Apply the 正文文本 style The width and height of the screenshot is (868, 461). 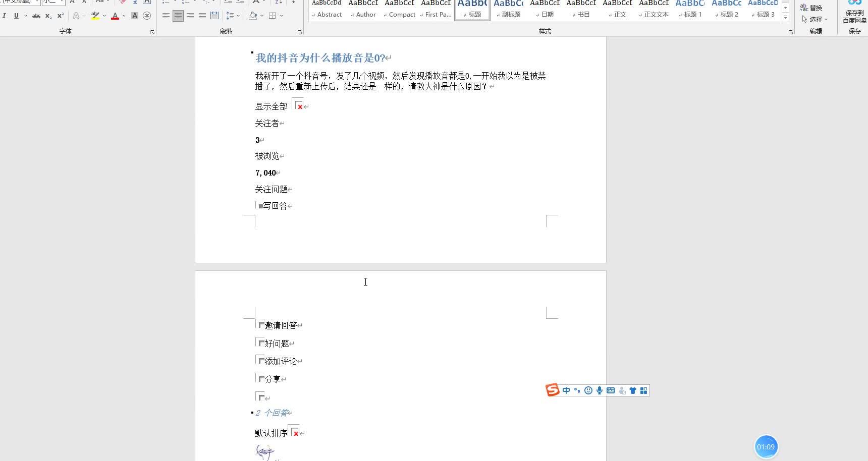click(654, 10)
